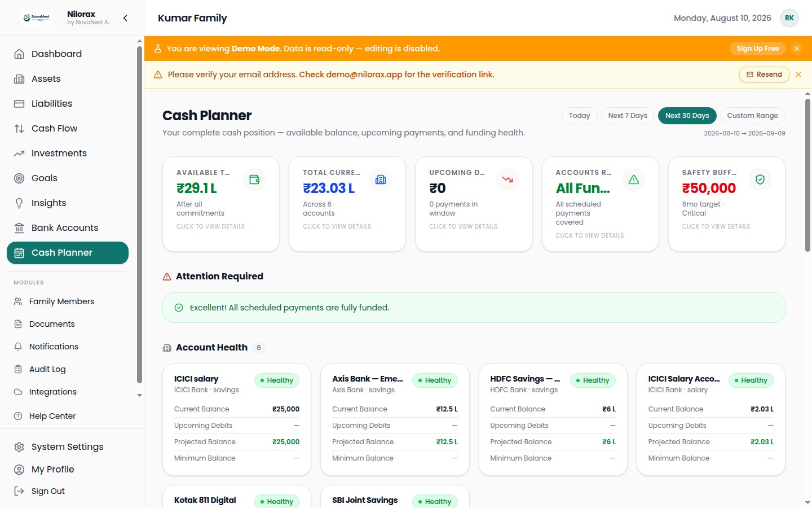Click the sidebar scrollbar
The height and width of the screenshot is (508, 812).
click(x=139, y=214)
